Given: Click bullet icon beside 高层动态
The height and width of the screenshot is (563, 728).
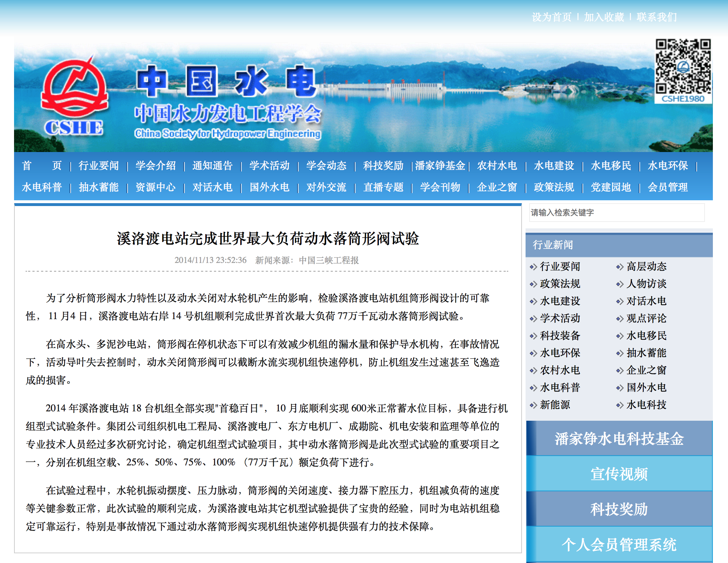Looking at the screenshot, I should click(x=620, y=267).
